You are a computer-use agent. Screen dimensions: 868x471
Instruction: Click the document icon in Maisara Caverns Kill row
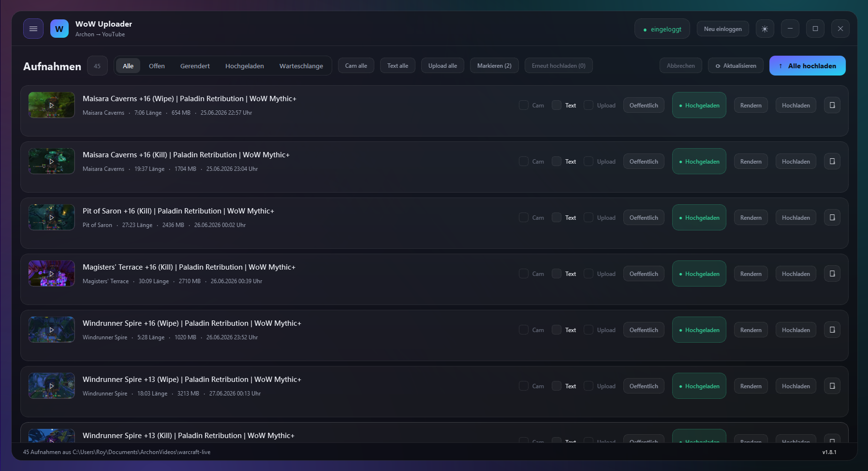(832, 161)
